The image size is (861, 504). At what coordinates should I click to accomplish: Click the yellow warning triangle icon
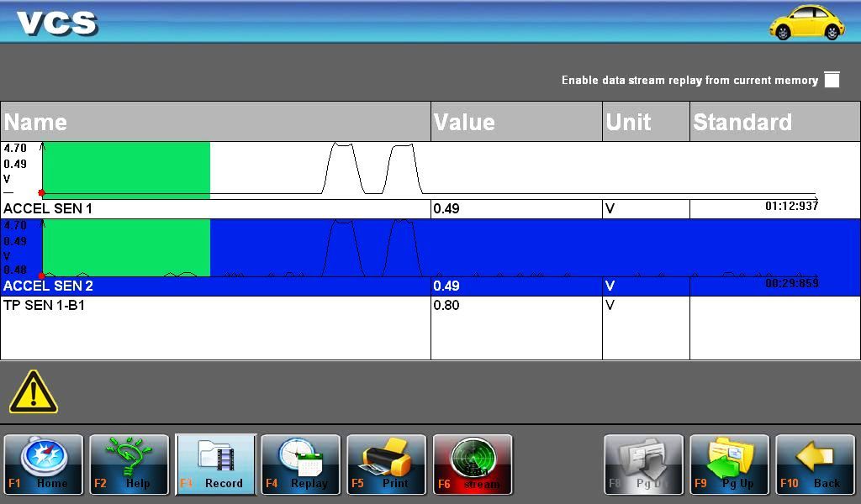coord(33,392)
